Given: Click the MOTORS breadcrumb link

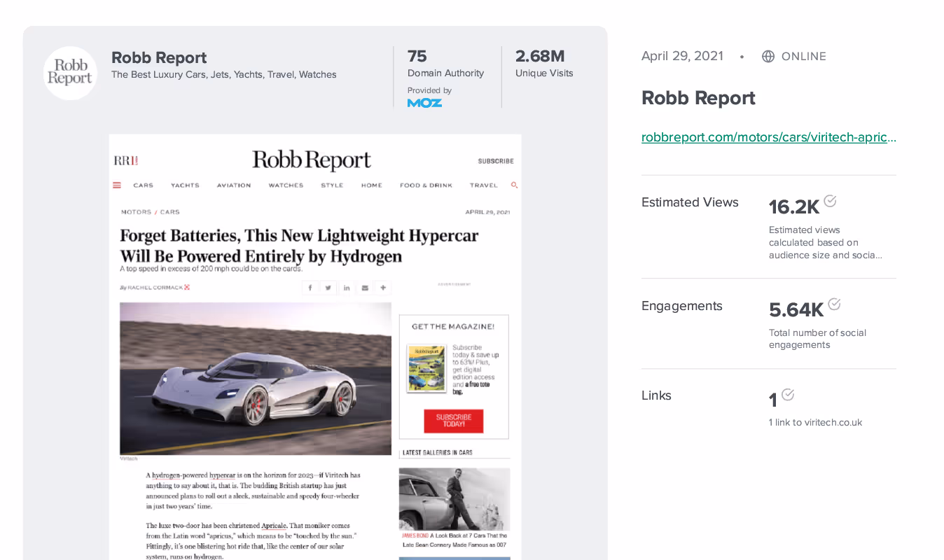Looking at the screenshot, I should point(136,212).
